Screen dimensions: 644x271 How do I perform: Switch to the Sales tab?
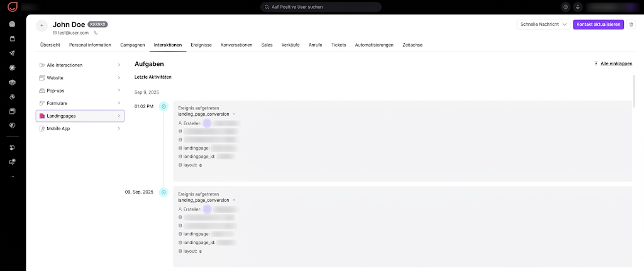tap(267, 45)
